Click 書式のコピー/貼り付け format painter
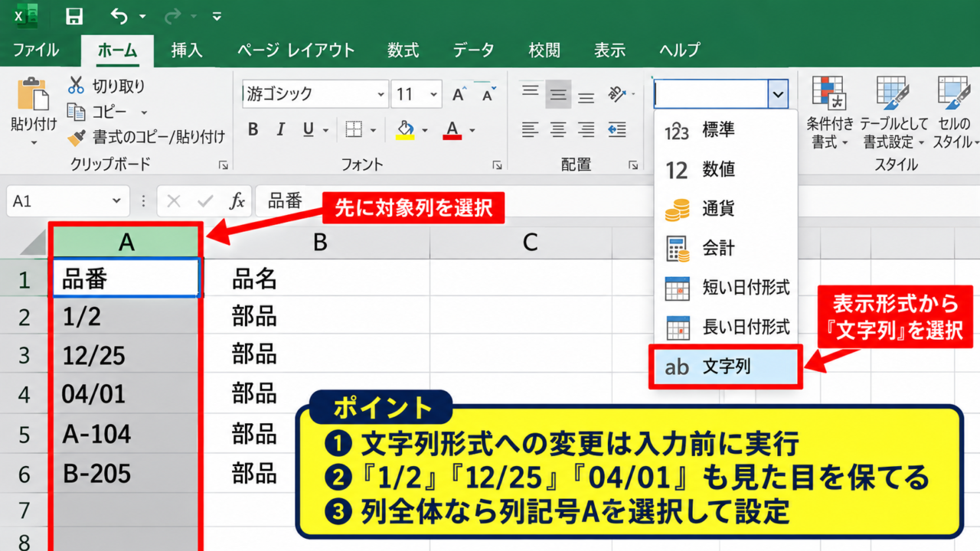The height and width of the screenshot is (551, 980). tap(145, 137)
